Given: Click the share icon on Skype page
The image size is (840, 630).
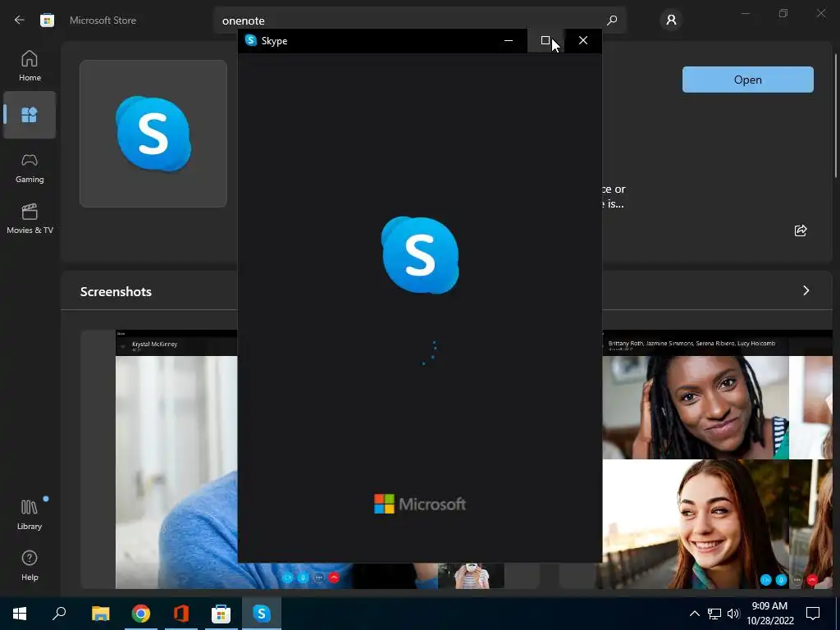Looking at the screenshot, I should pos(801,231).
